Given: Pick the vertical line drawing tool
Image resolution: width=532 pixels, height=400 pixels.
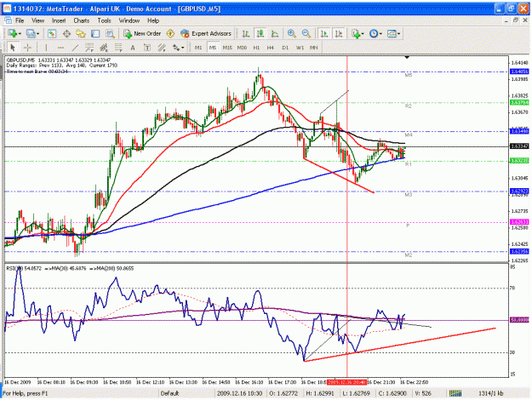Looking at the screenshot, I should tap(46, 48).
